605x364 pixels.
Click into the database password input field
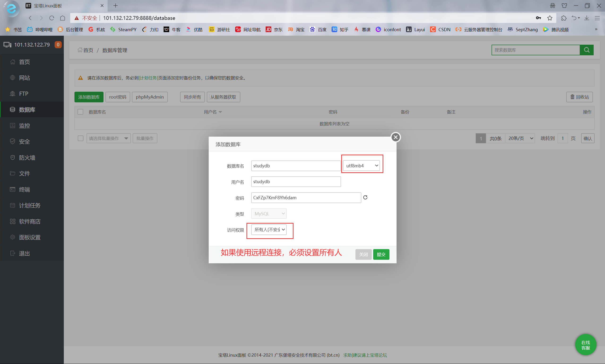pyautogui.click(x=306, y=198)
